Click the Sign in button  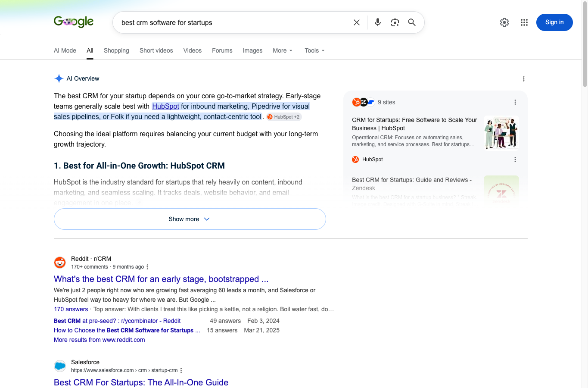click(x=554, y=22)
